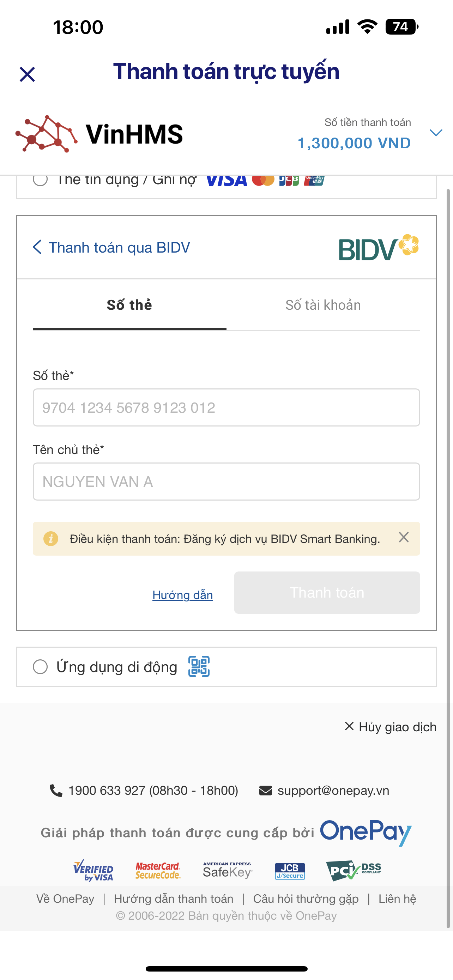Close the online payment screen with X

[x=28, y=74]
